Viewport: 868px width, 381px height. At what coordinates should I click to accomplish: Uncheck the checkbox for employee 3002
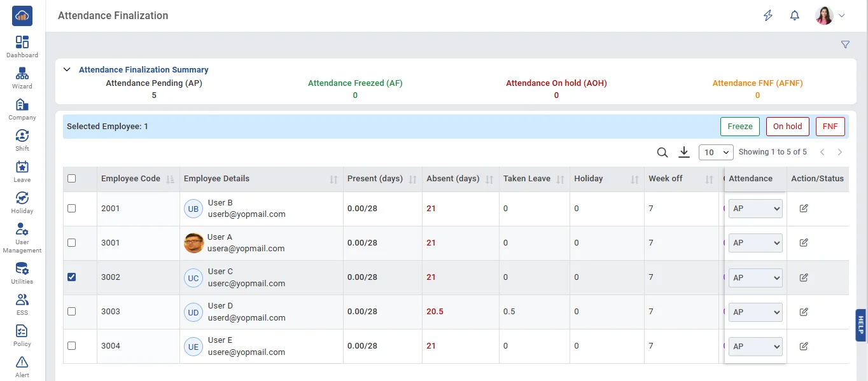click(72, 277)
